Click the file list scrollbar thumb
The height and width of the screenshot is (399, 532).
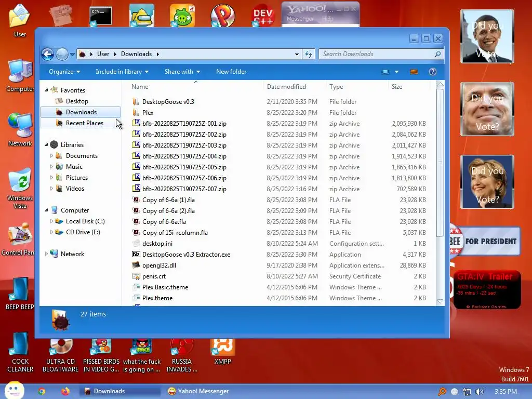(x=440, y=163)
